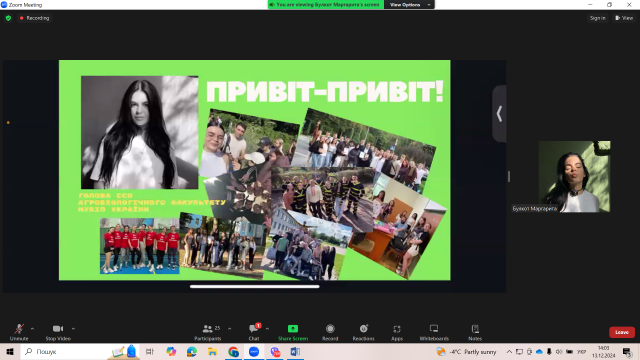Stop the video camera
The height and width of the screenshot is (360, 640).
point(58,332)
